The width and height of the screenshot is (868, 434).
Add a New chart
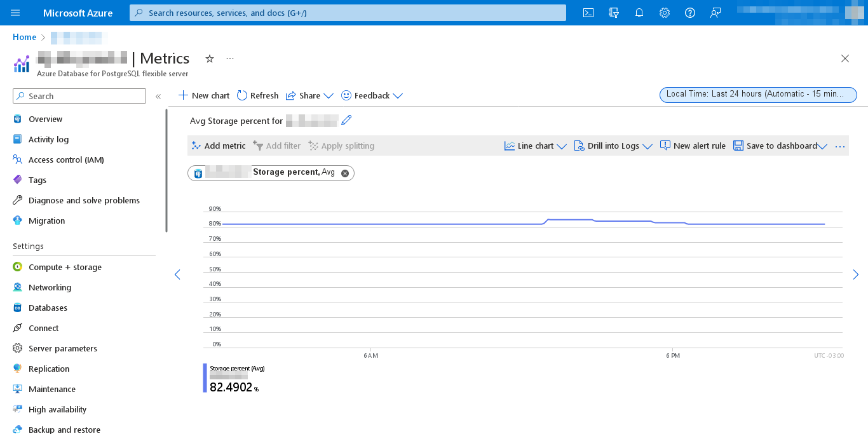(x=203, y=95)
